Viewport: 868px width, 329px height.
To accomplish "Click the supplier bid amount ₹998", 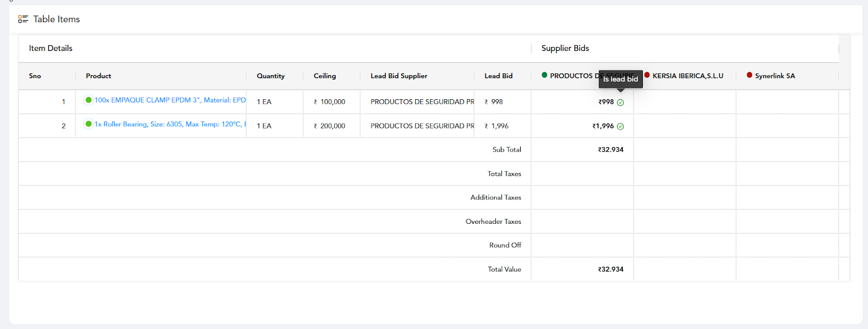I will [x=606, y=102].
